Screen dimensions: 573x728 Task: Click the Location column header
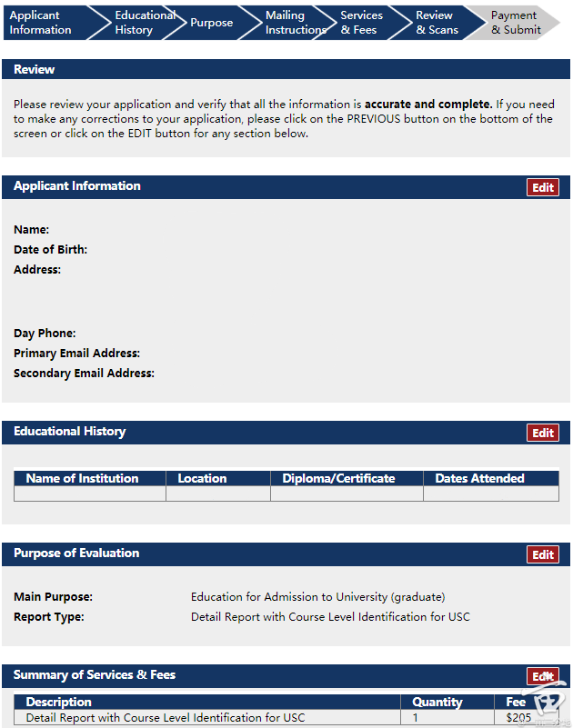pos(202,478)
